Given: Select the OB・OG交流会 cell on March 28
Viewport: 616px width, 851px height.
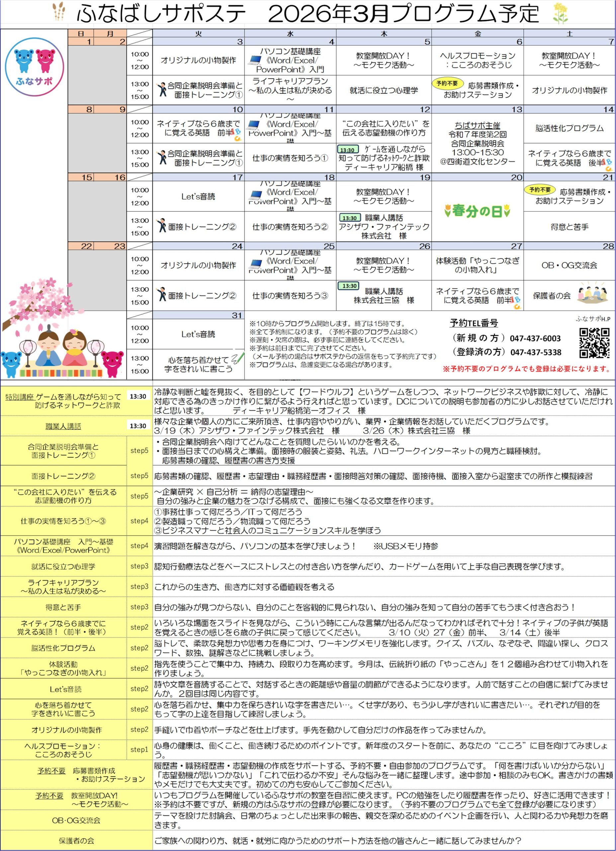Looking at the screenshot, I should pos(569,265).
